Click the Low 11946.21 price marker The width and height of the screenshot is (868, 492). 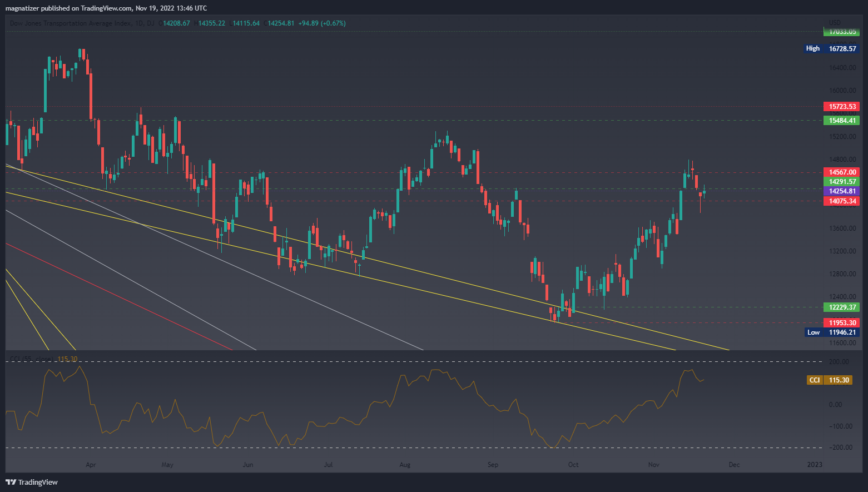(x=832, y=332)
